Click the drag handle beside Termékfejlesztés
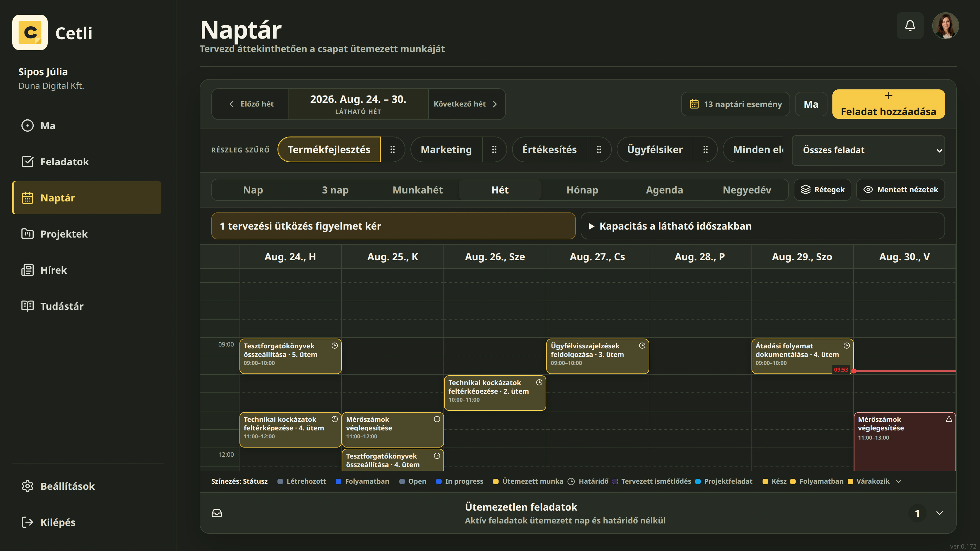Viewport: 980px width, 551px height. [x=393, y=149]
